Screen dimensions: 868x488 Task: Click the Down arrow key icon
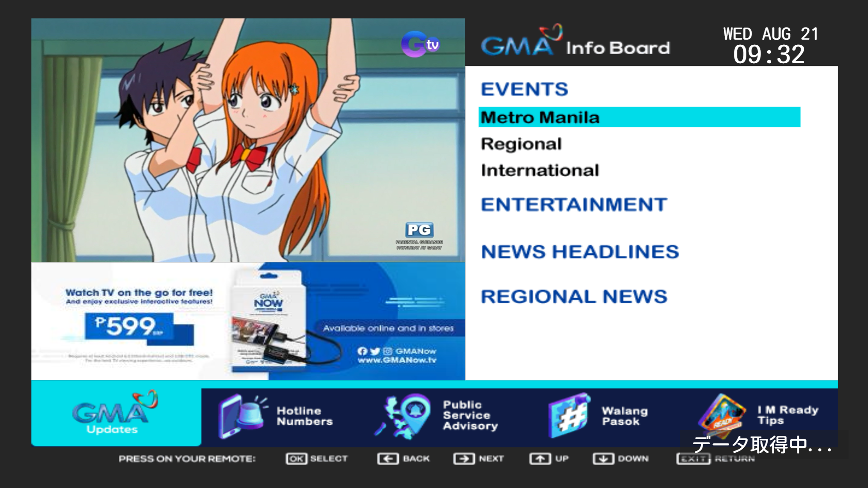(x=603, y=459)
